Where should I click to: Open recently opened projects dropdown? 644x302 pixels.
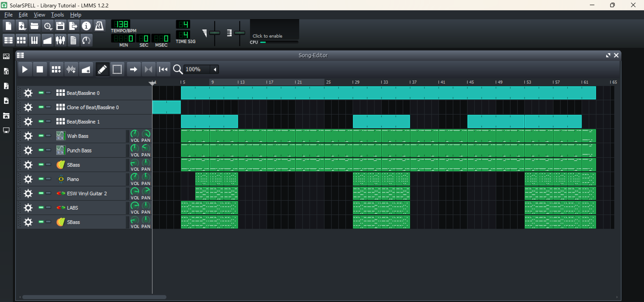pos(47,26)
